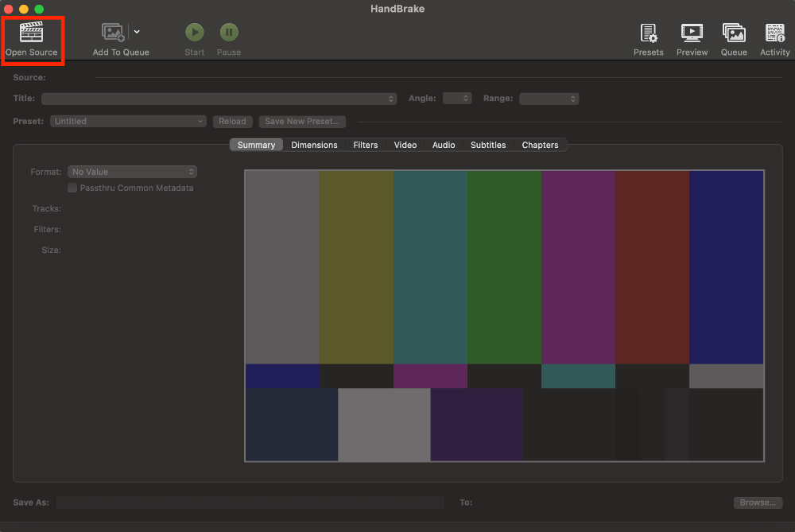Click the color bars preview image
This screenshot has height=532, width=795.
[x=505, y=316]
